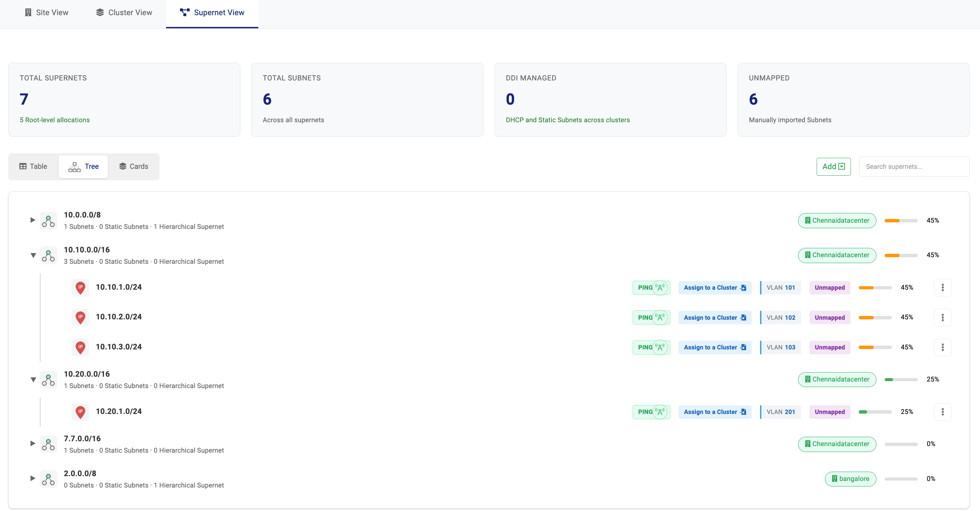Click the supernet node icon beside 10.0.0.0/8
980x511 pixels.
[x=48, y=221]
